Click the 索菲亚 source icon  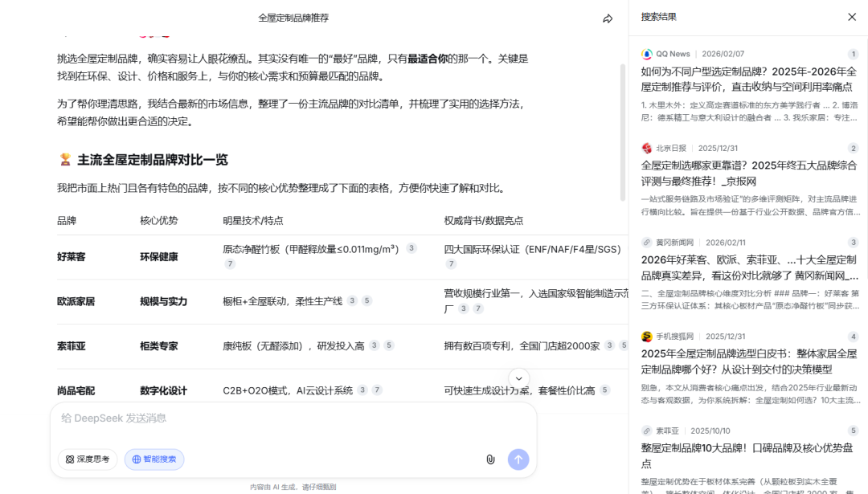(645, 431)
